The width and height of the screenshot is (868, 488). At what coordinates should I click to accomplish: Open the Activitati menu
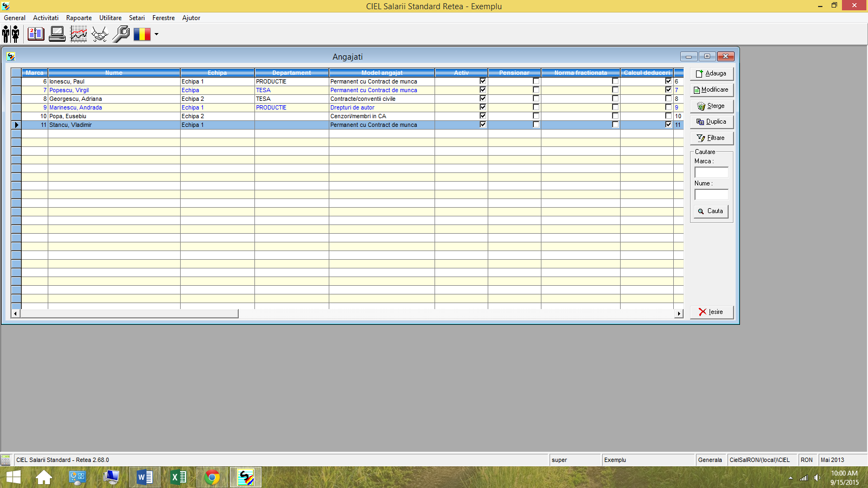pyautogui.click(x=46, y=18)
